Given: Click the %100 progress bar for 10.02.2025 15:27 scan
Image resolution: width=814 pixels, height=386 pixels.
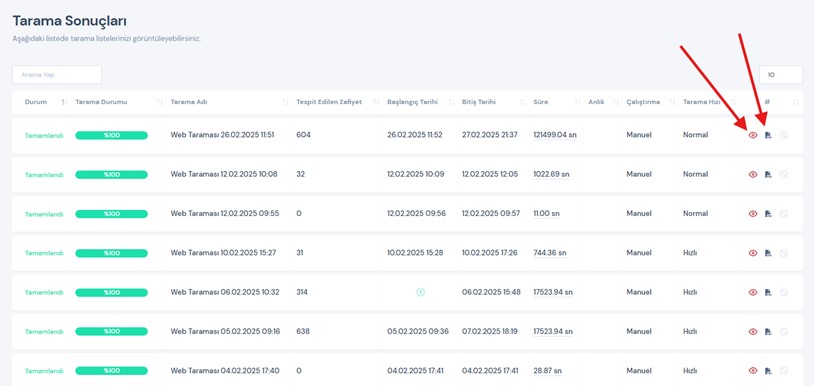Looking at the screenshot, I should pos(112,253).
